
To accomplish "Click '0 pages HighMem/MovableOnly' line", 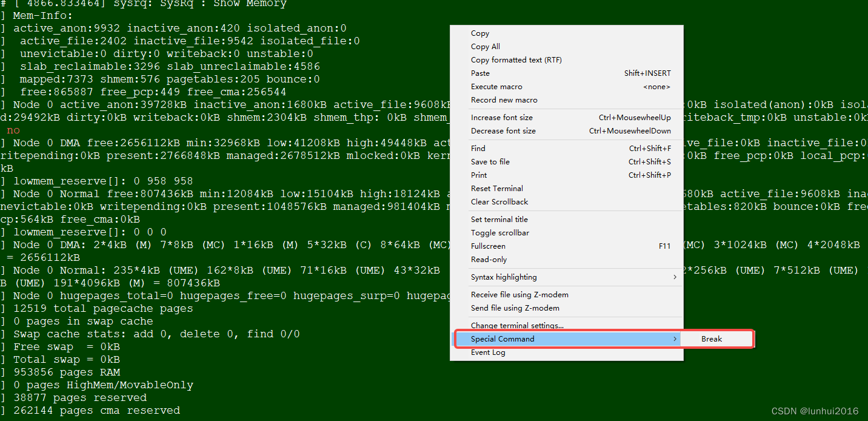I will (x=103, y=385).
